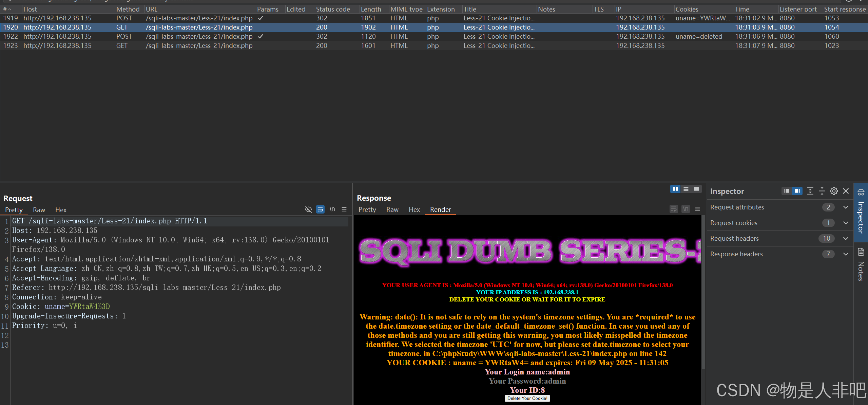
Task: Dock Inspector panel to the left
Action: 787,191
